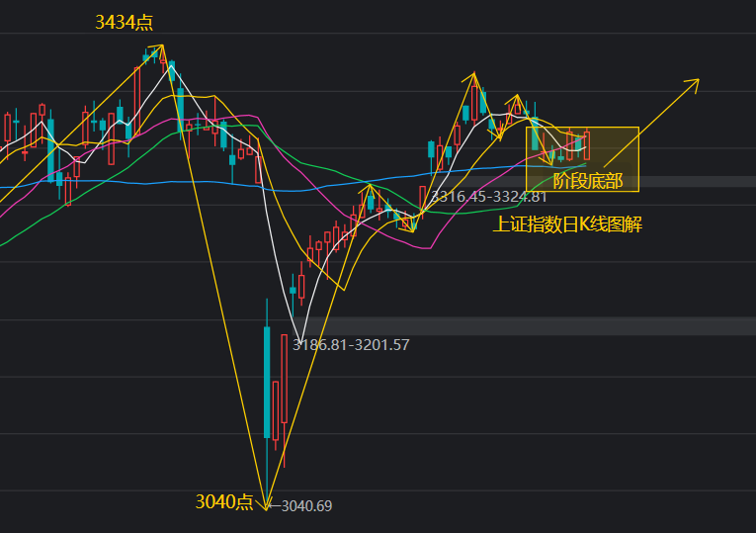Select the 阶段底部 label text
756x533 pixels.
click(x=588, y=181)
